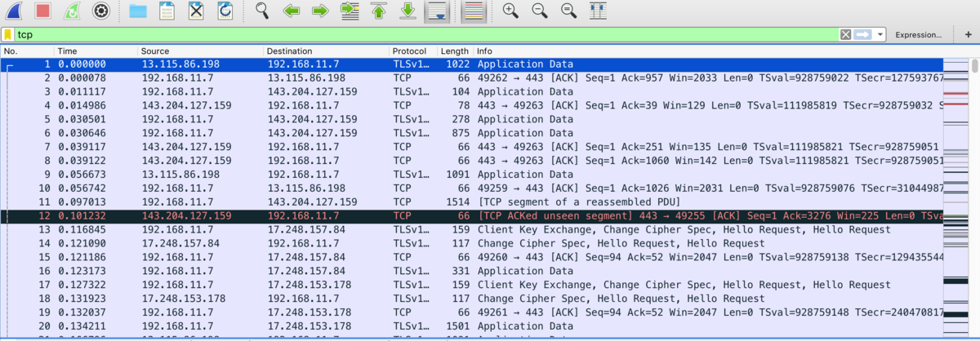
Task: Select packet 20 with length 1501
Action: (x=471, y=326)
